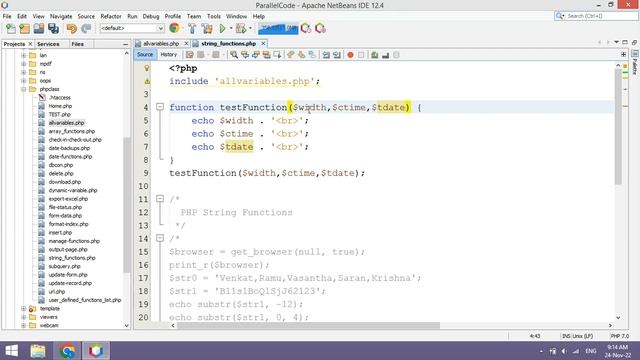
Task: Click the Profile Project toolbar icon
Action: coord(306,28)
